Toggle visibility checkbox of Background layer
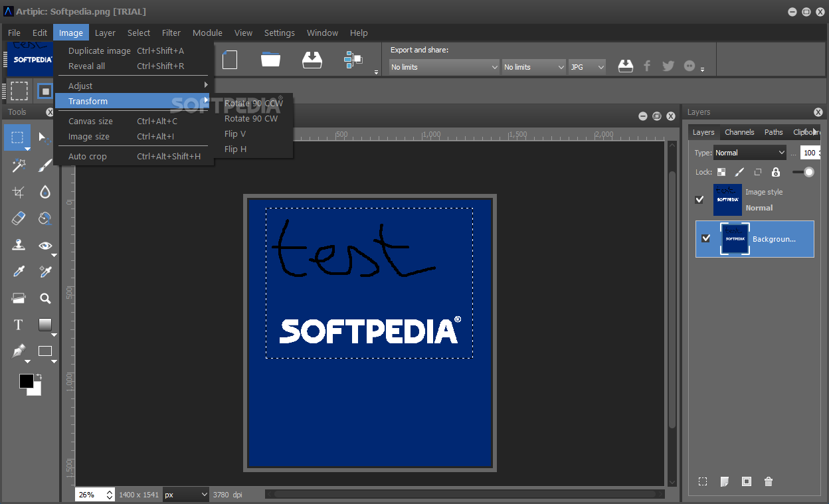This screenshot has width=829, height=504. click(706, 238)
